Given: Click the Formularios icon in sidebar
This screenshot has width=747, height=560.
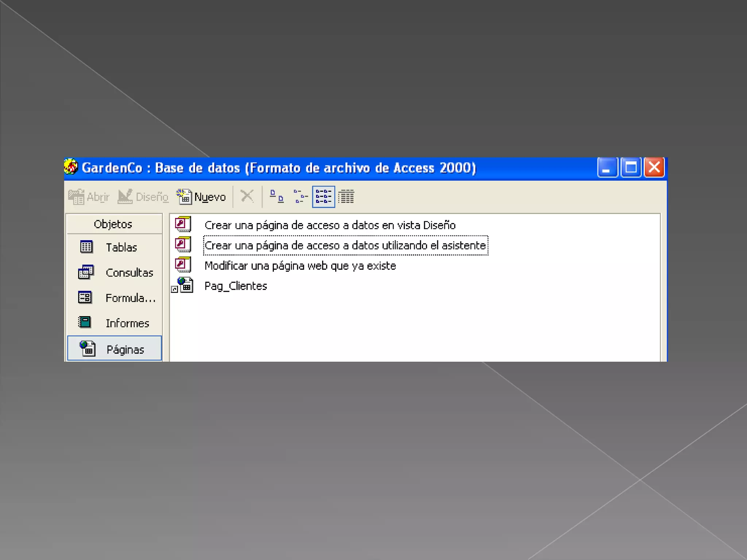Looking at the screenshot, I should 85,297.
